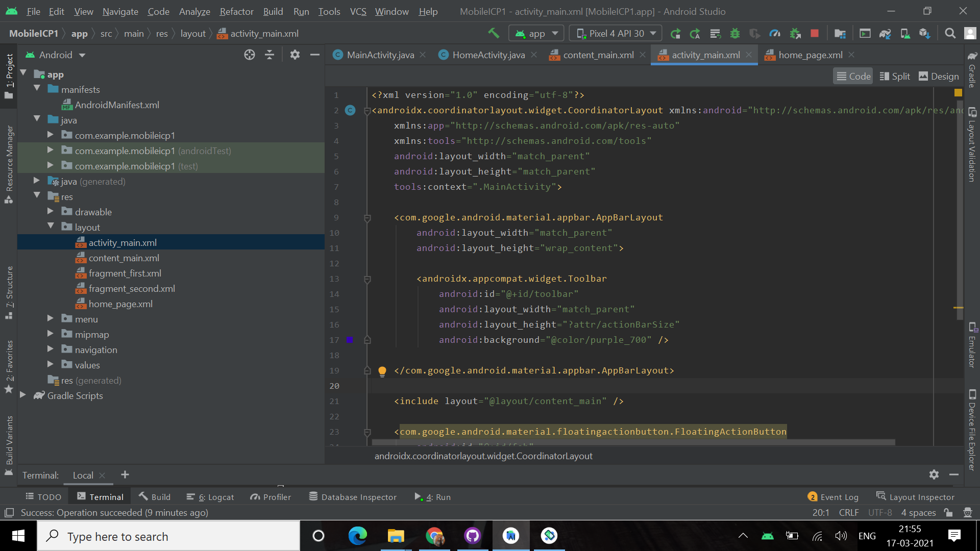Screen dimensions: 980x551
Task: Stop the running app
Action: [x=815, y=33]
